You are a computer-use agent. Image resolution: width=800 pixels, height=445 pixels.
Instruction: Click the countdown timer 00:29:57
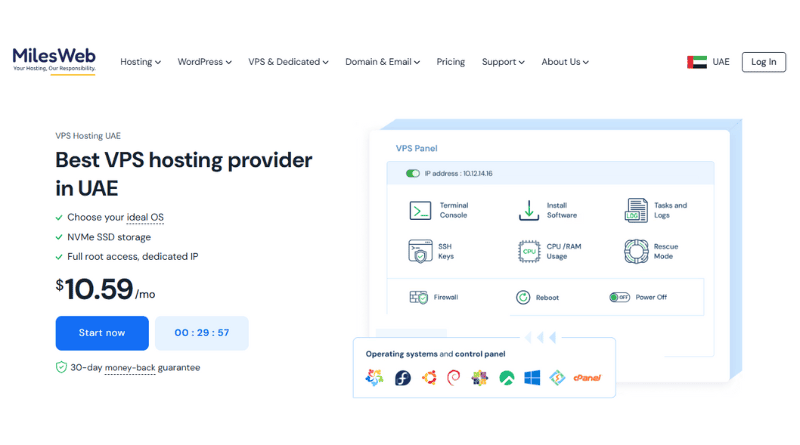coord(202,333)
